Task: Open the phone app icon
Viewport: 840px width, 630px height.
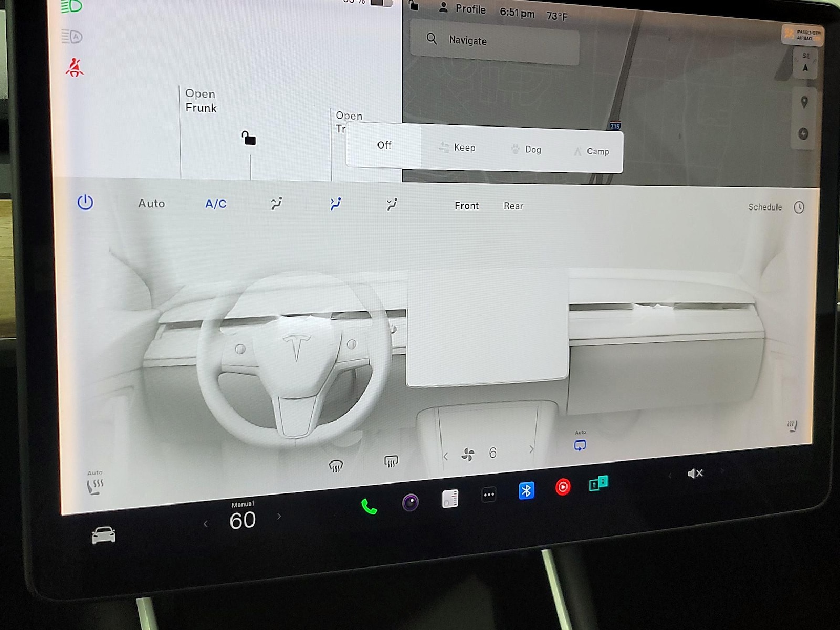Action: coord(369,507)
